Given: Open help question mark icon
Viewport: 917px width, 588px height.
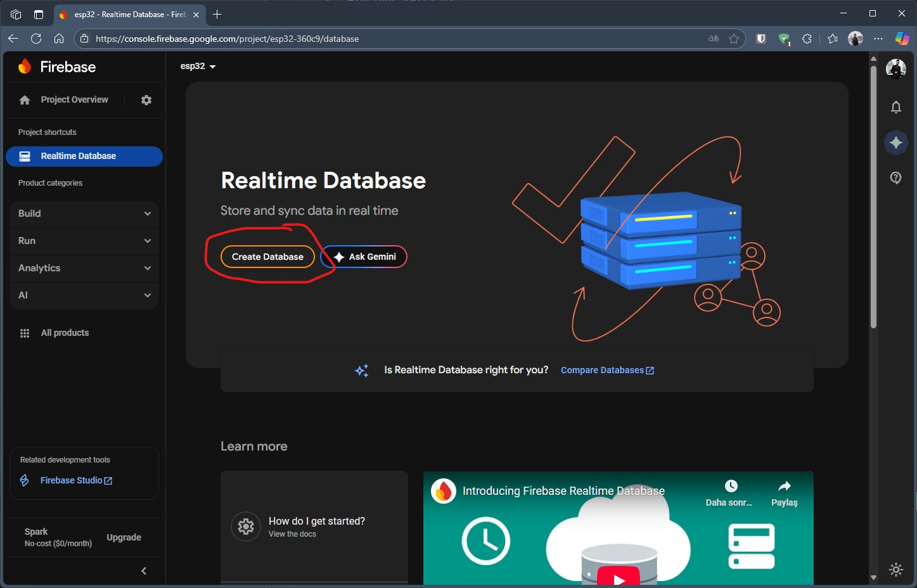Looking at the screenshot, I should tap(895, 177).
